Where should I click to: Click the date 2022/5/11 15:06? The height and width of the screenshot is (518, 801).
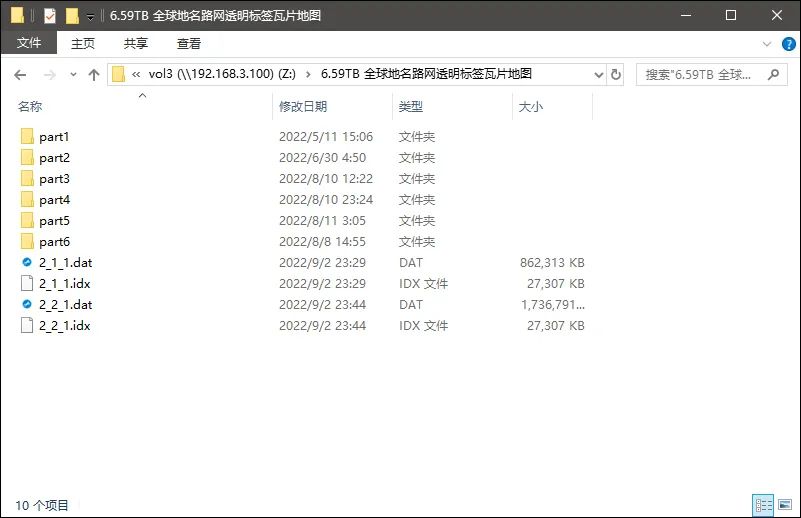click(x=326, y=136)
